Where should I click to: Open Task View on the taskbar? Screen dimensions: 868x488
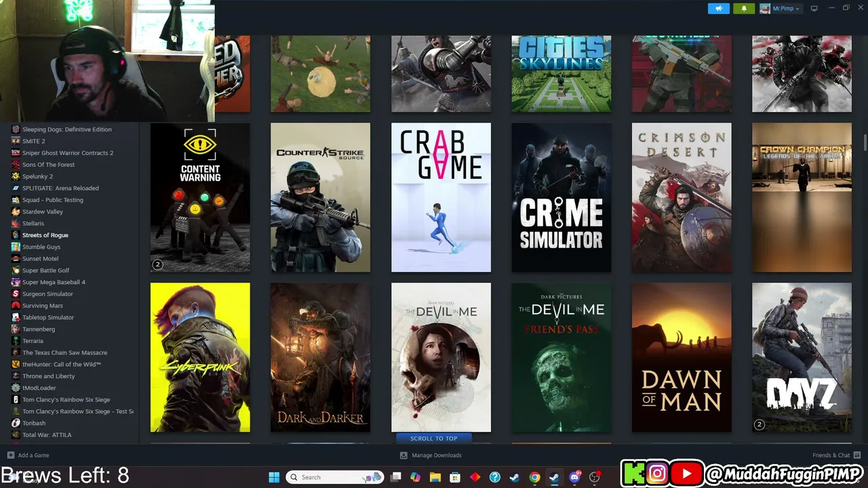pos(396,477)
